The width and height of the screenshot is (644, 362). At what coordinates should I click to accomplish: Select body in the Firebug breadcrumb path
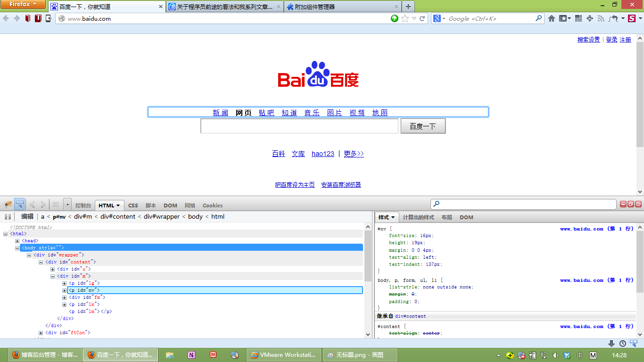click(x=195, y=216)
